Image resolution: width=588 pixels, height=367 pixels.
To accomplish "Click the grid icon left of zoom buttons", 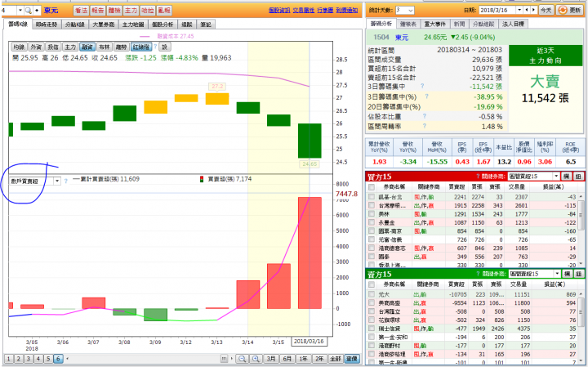I will point(224,359).
